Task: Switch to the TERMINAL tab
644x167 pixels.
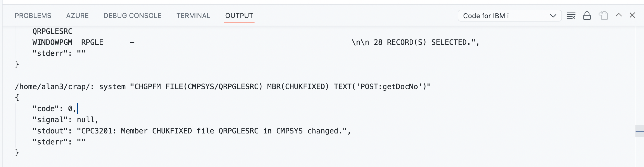Action: point(193,16)
